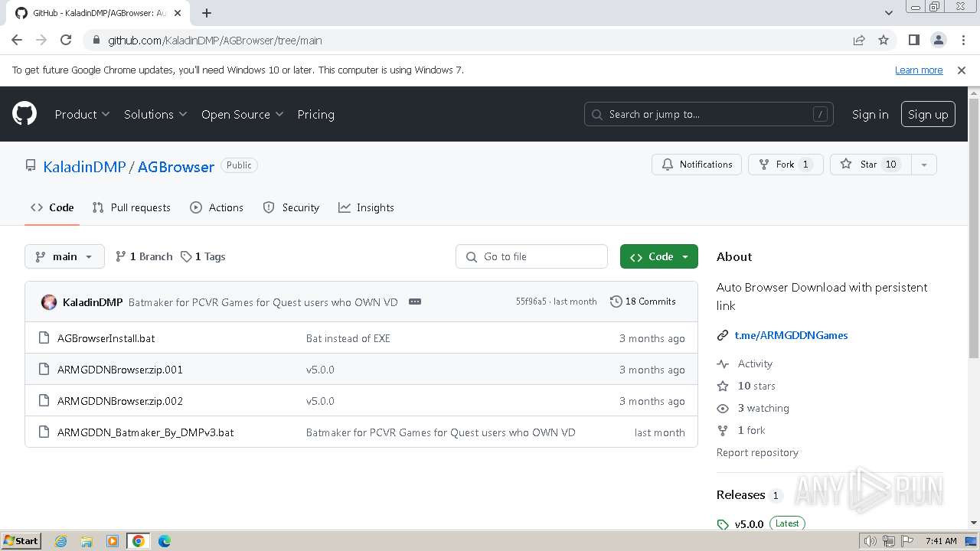Expand the star lists dropdown arrow

(x=924, y=165)
